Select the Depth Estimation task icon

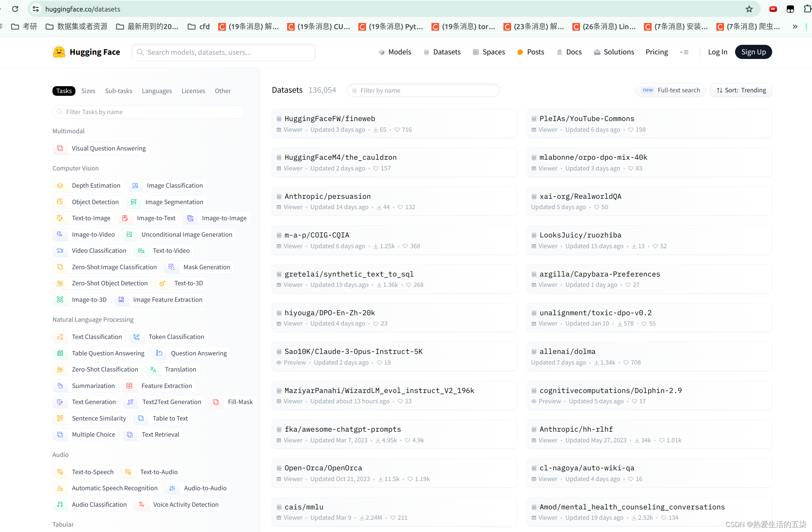60,186
